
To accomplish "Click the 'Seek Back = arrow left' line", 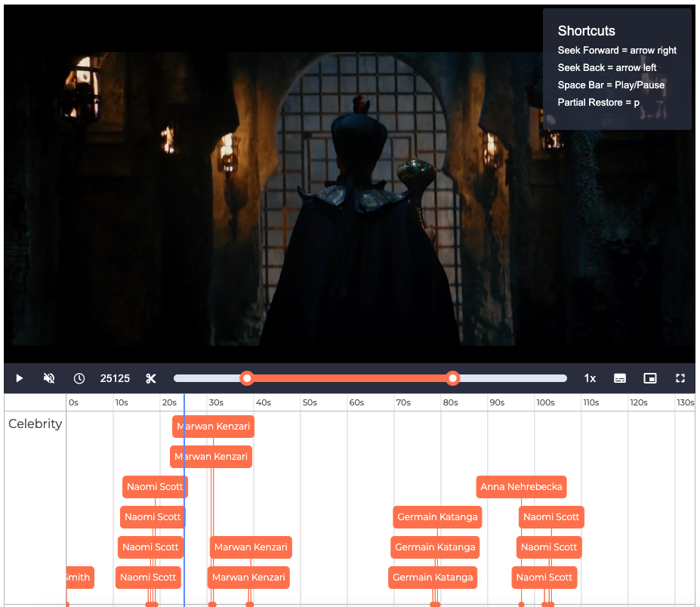I will click(606, 67).
